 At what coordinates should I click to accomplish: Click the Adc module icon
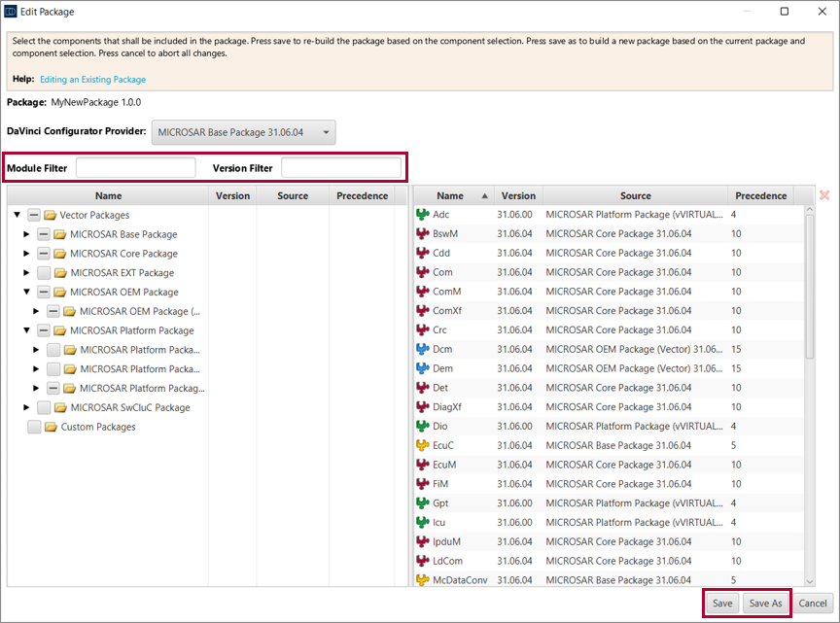(423, 214)
